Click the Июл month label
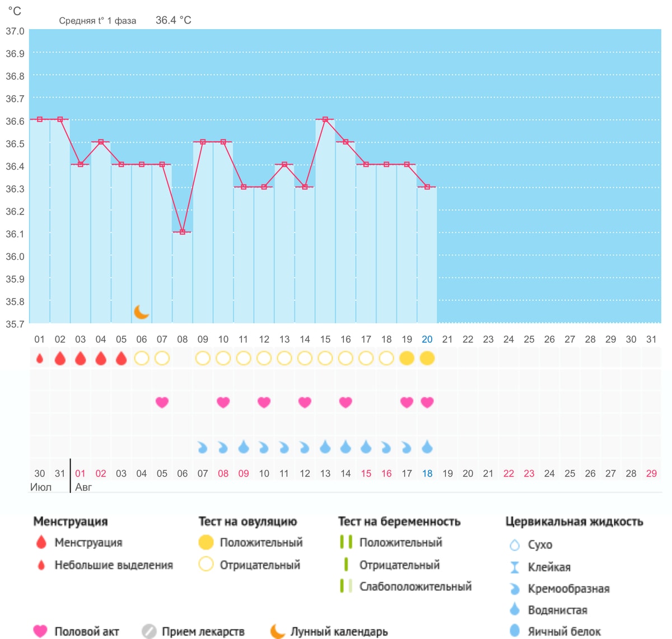Viewport: 672px width, 639px height. (41, 487)
